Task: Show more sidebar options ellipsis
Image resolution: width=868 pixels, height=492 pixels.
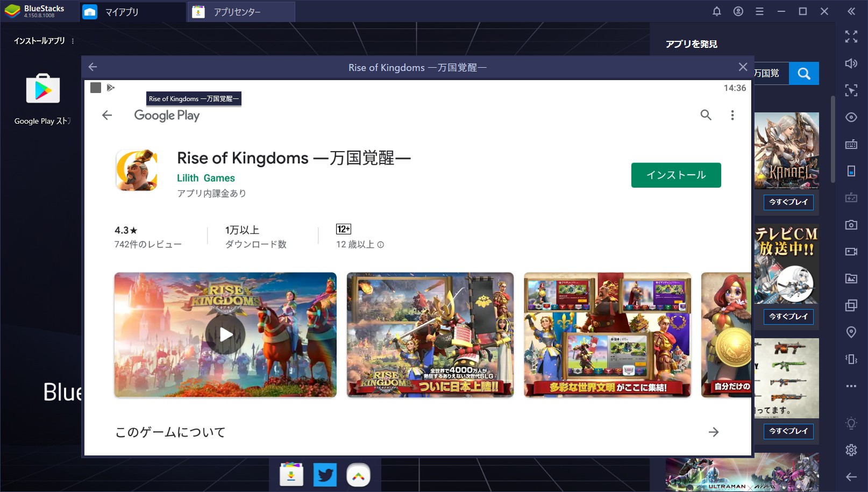Action: (x=851, y=386)
